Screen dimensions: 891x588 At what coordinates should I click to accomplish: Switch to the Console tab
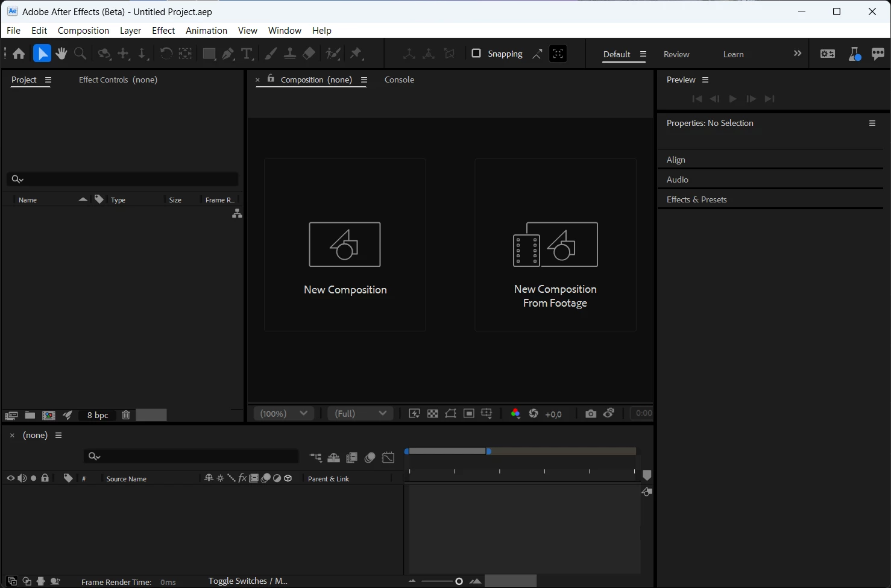[399, 80]
